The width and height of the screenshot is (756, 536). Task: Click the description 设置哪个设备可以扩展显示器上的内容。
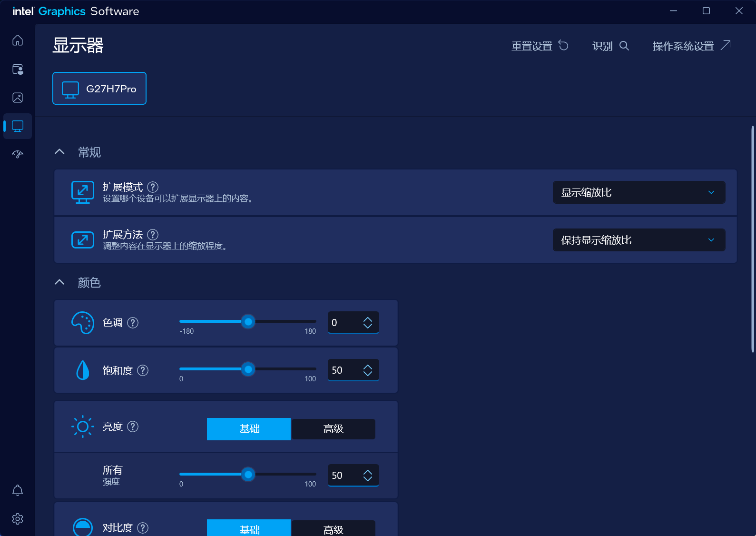(x=177, y=199)
